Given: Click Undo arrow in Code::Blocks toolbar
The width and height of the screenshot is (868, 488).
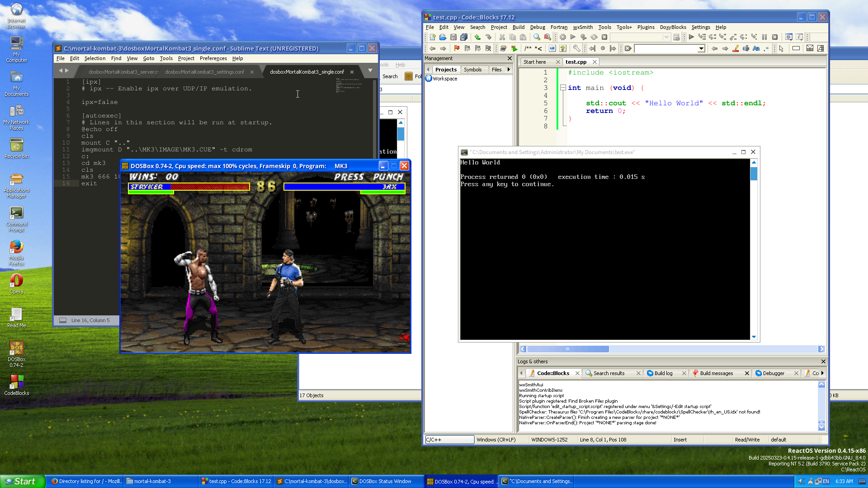Looking at the screenshot, I should (478, 38).
